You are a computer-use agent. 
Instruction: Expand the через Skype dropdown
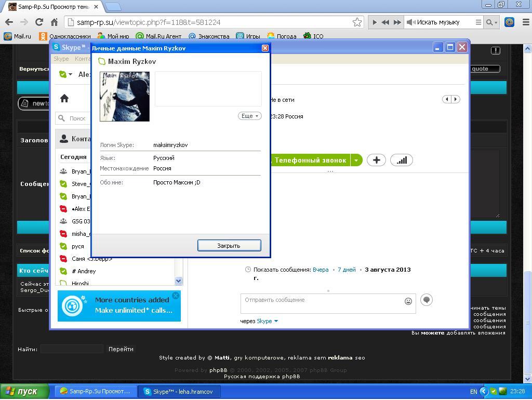[x=268, y=321]
